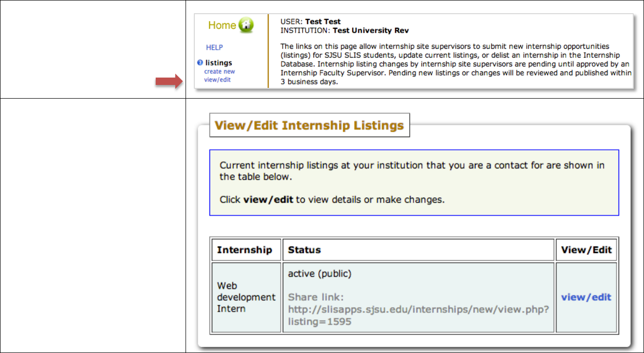Image resolution: width=644 pixels, height=353 pixels.
Task: Click the 'Status' column header
Action: pos(304,250)
